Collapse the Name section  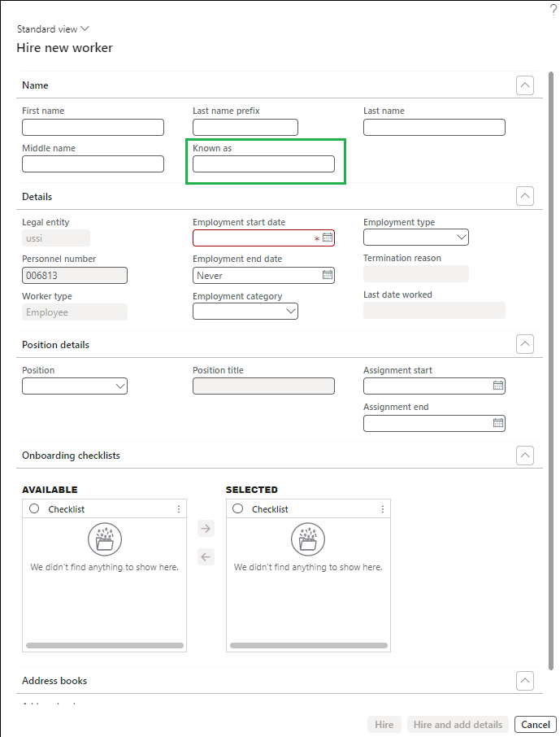point(525,85)
